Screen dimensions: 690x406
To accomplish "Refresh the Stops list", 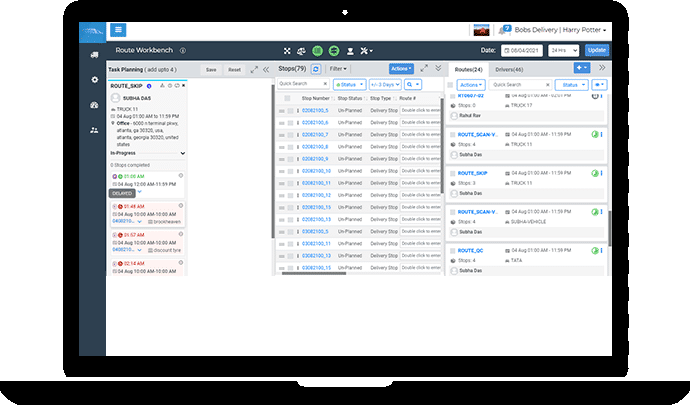I will tap(316, 69).
